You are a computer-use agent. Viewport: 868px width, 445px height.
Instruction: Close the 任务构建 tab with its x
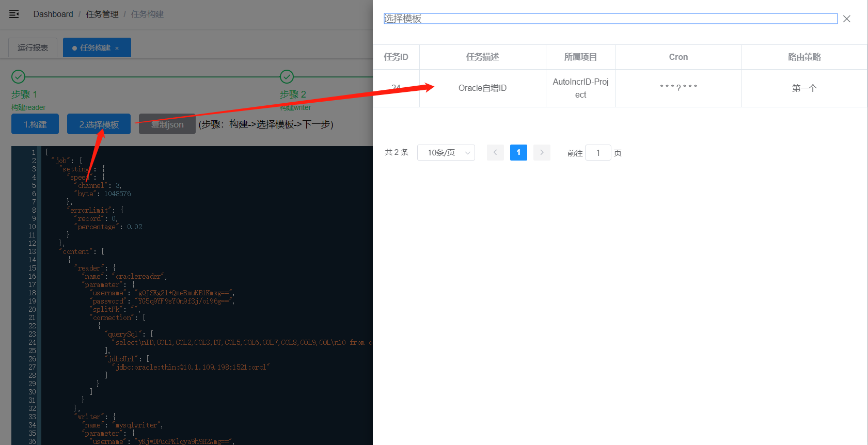pyautogui.click(x=117, y=48)
